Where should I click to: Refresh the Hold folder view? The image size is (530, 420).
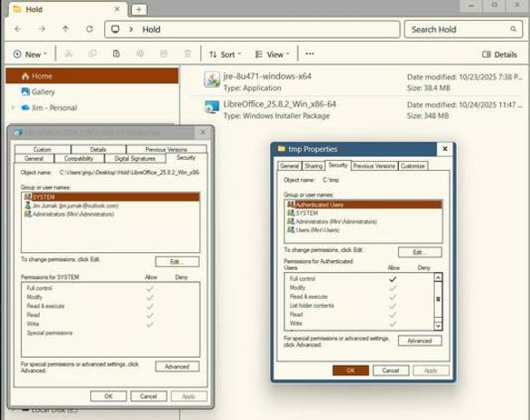coord(89,29)
